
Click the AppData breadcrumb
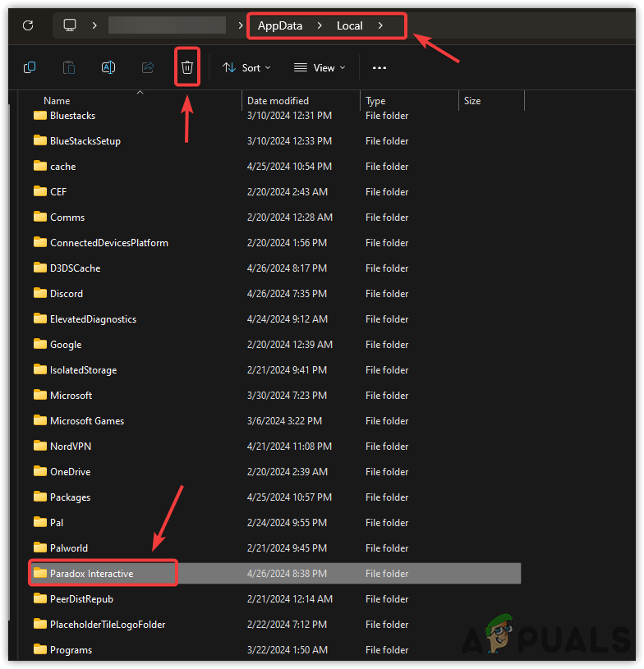point(280,25)
